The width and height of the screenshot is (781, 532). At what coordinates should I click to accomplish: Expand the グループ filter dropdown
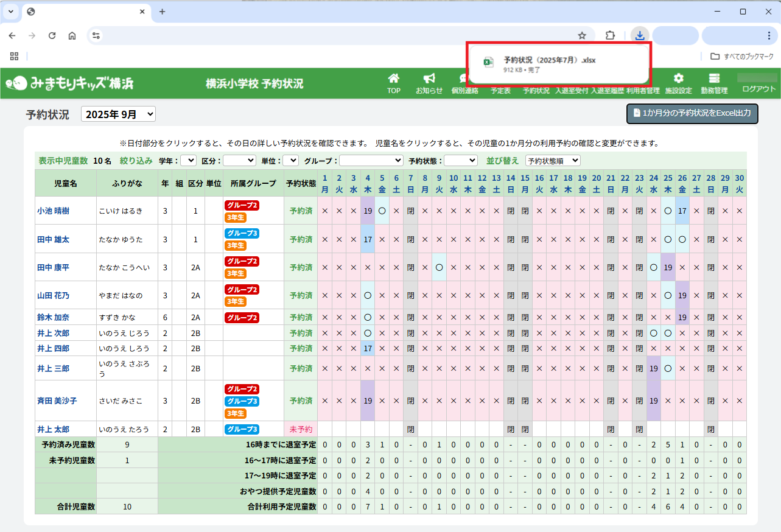(x=371, y=160)
